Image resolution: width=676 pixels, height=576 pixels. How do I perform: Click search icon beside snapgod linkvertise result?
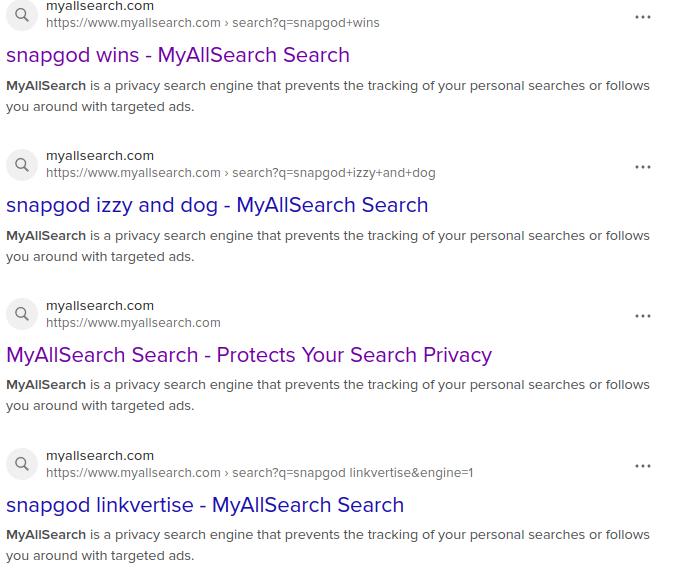21,465
